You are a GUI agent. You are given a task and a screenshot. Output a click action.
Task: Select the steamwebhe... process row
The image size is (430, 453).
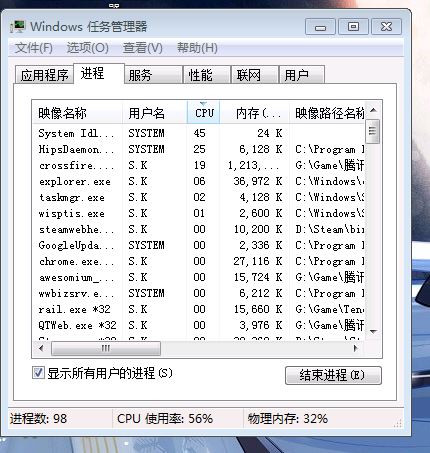(x=198, y=229)
